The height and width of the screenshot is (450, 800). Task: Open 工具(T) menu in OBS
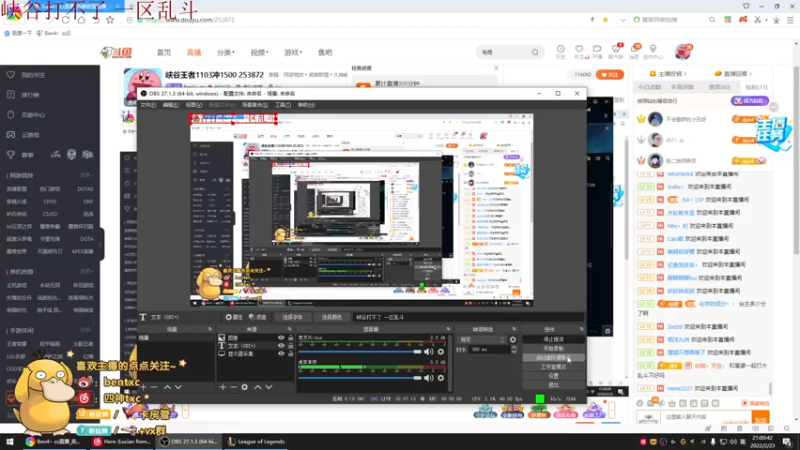coord(283,105)
